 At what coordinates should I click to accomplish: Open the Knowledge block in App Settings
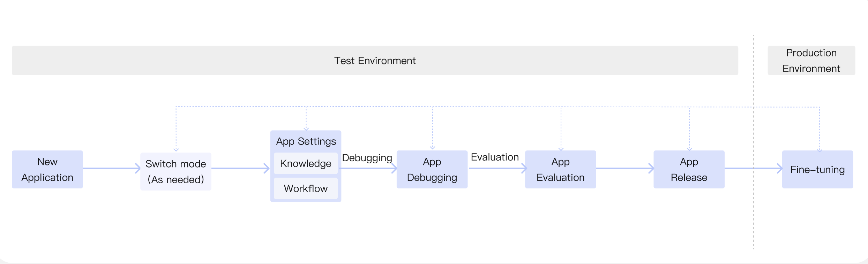306,163
